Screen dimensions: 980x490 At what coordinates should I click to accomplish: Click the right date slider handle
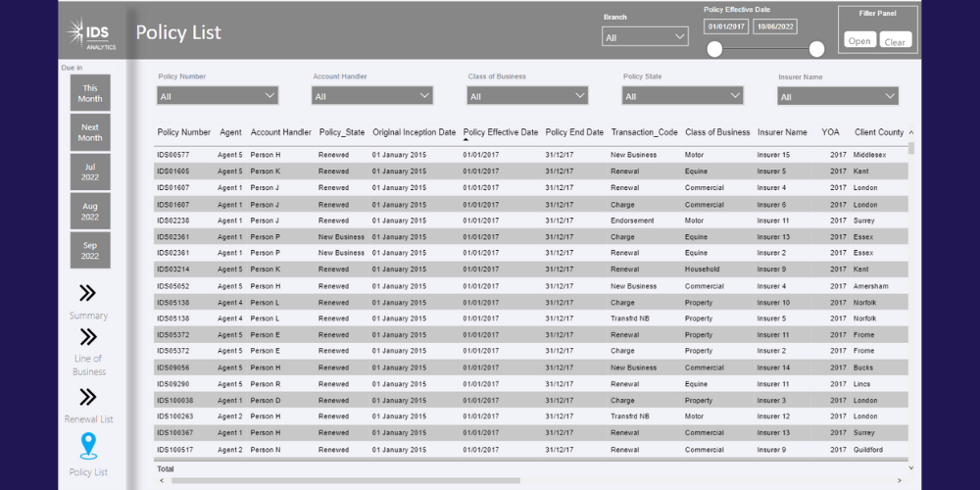point(816,49)
